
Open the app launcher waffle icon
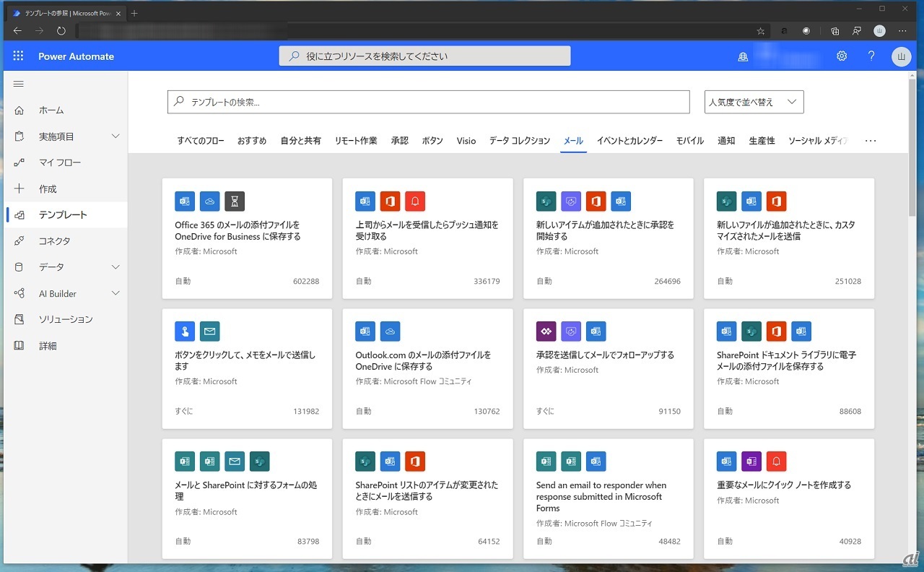[18, 56]
